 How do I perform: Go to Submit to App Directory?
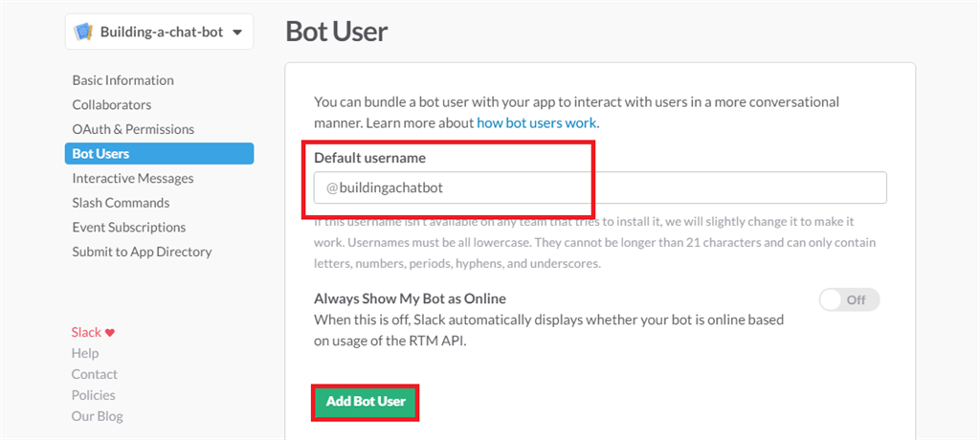click(142, 252)
